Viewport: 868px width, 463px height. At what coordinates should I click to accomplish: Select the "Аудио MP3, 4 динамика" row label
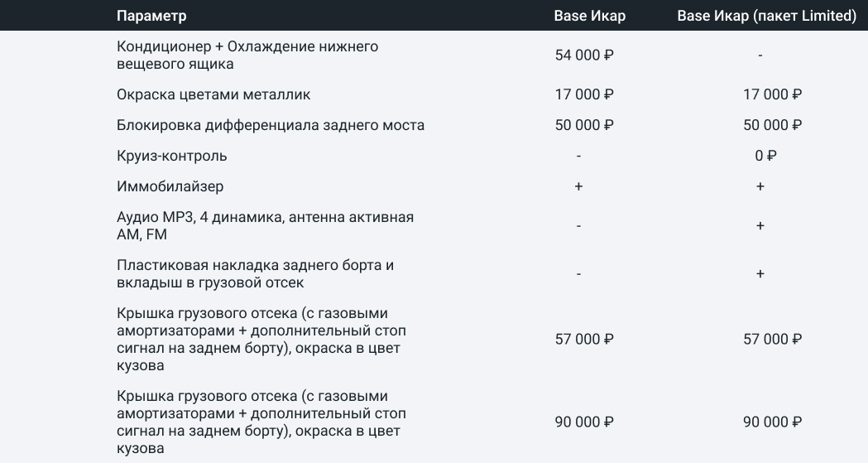click(x=265, y=225)
